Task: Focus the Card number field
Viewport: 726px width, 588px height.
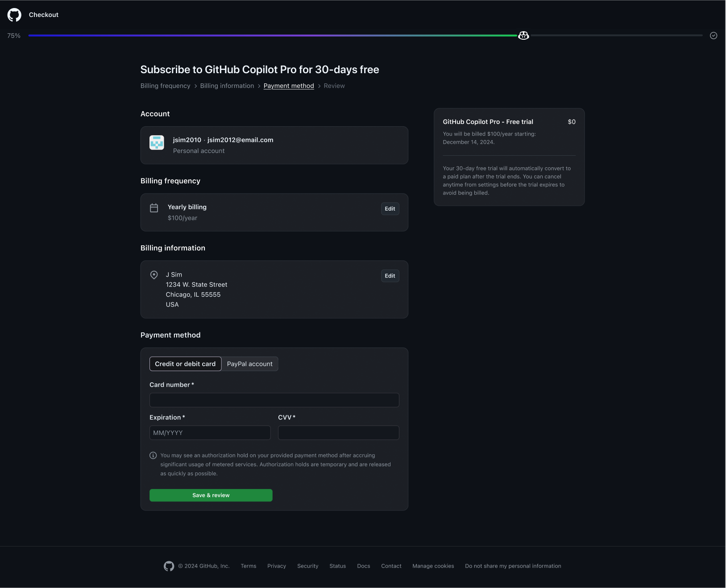Action: [x=274, y=400]
